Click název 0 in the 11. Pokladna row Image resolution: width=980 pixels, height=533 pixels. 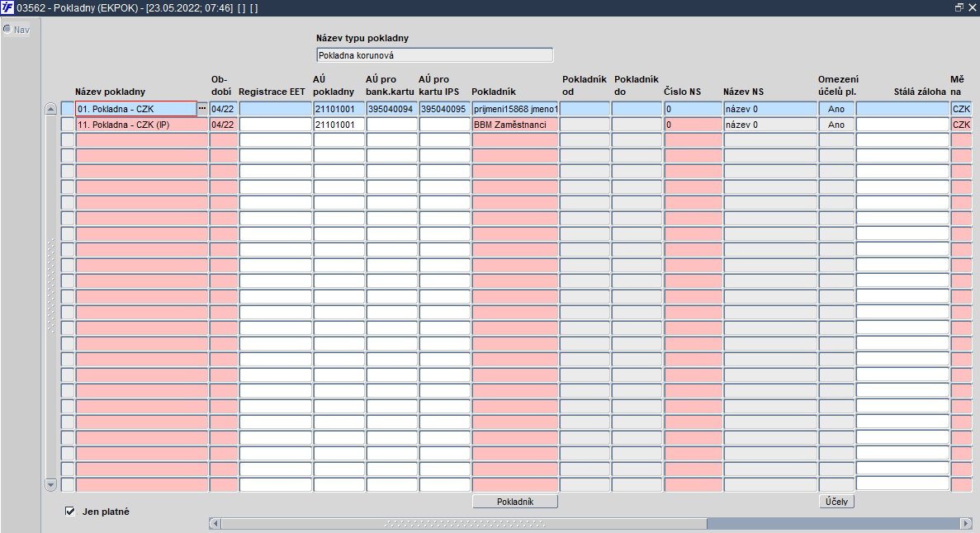770,125
